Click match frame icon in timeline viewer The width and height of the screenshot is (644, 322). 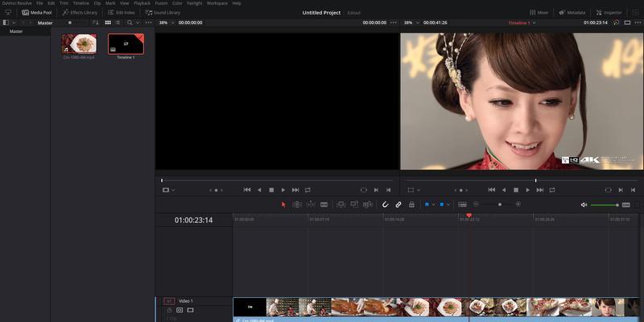tap(609, 190)
